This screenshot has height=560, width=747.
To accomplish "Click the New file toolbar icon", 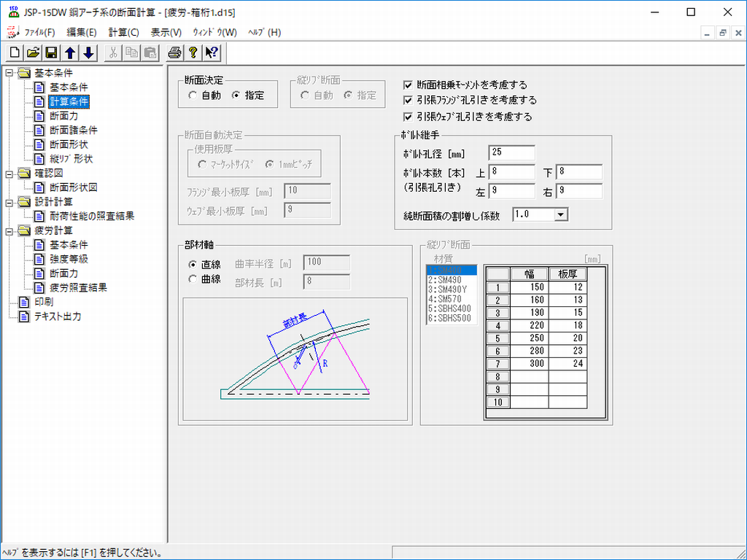I will 15,52.
